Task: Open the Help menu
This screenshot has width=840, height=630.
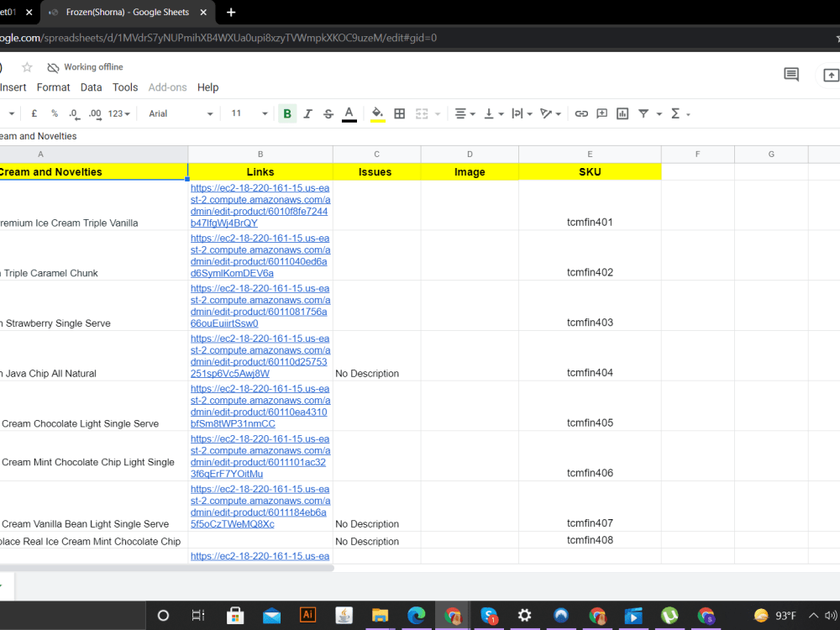Action: pos(207,87)
